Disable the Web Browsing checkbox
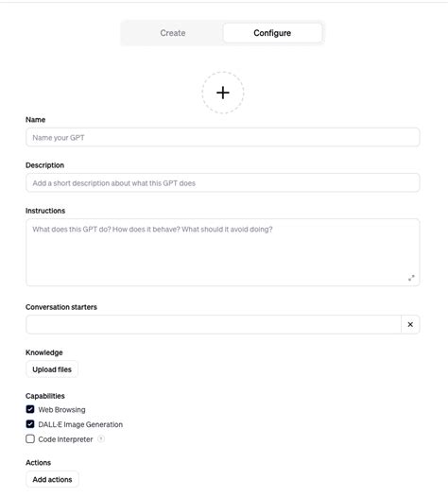Screen dimensions: 448x497 click(30, 409)
